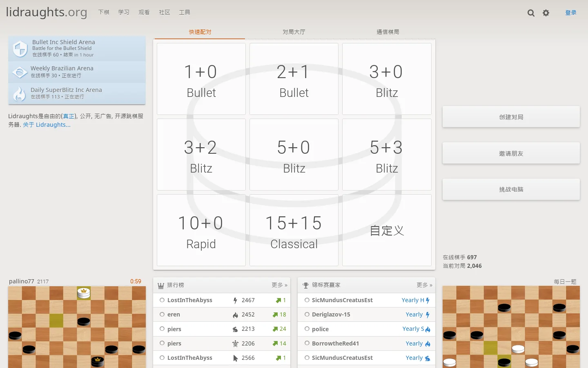Open the Yearly S tournament link
Image resolution: width=588 pixels, height=368 pixels.
pos(413,329)
